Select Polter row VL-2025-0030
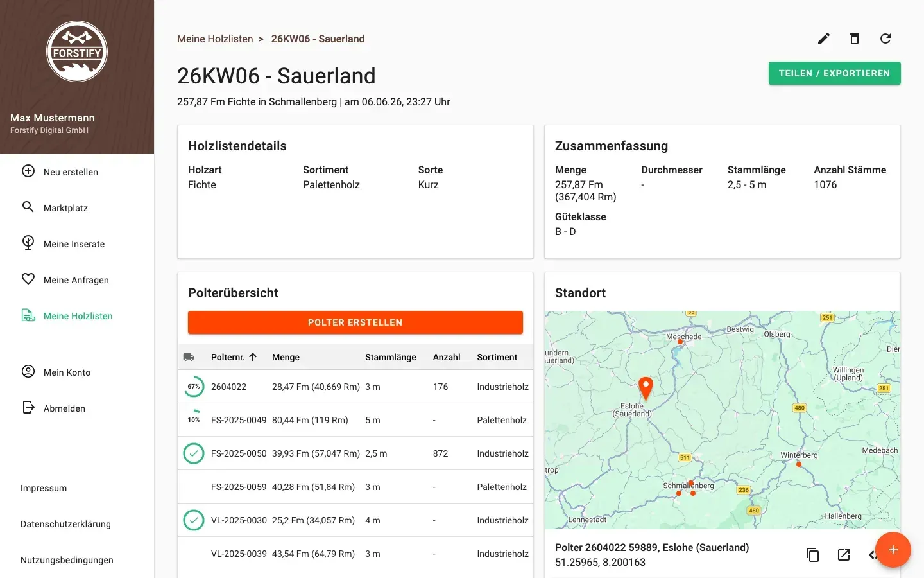Viewport: 924px width, 578px height. [x=355, y=520]
